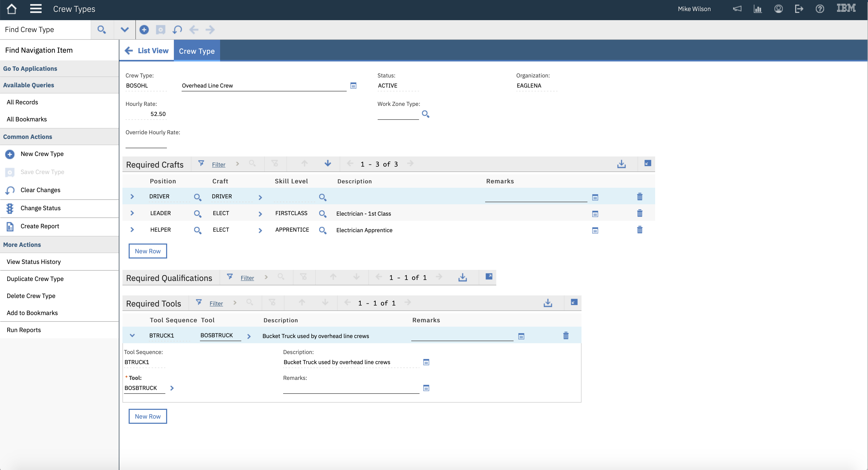Click the New Crew Type plus toolbar icon
Image resolution: width=868 pixels, height=470 pixels.
[144, 30]
